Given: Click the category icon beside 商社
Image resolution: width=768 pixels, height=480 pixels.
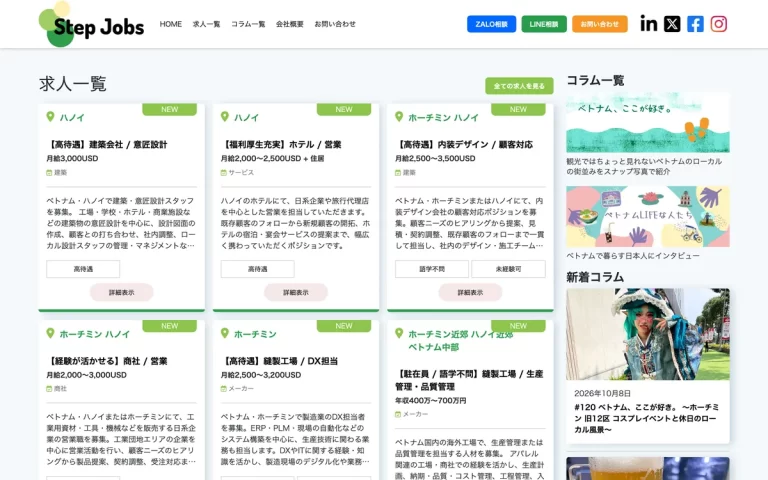Looking at the screenshot, I should point(49,388).
